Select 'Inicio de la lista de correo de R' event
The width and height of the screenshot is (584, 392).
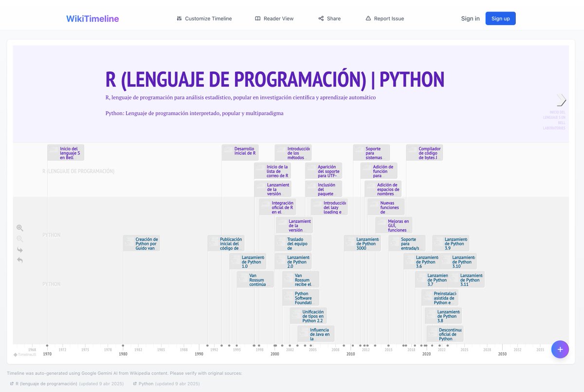pos(273,171)
